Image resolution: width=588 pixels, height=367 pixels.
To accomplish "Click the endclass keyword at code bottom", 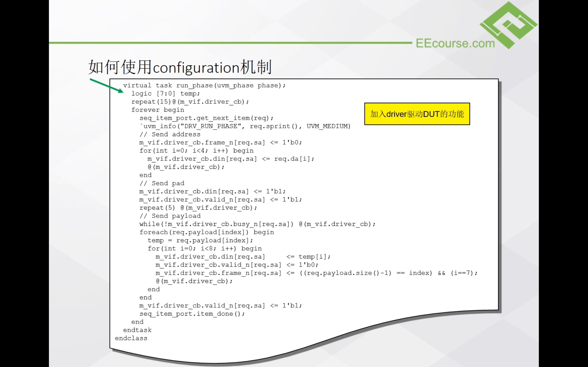I will 131,338.
